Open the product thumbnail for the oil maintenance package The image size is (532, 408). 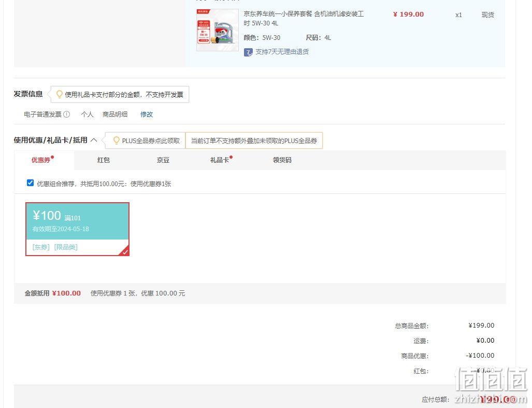[218, 30]
